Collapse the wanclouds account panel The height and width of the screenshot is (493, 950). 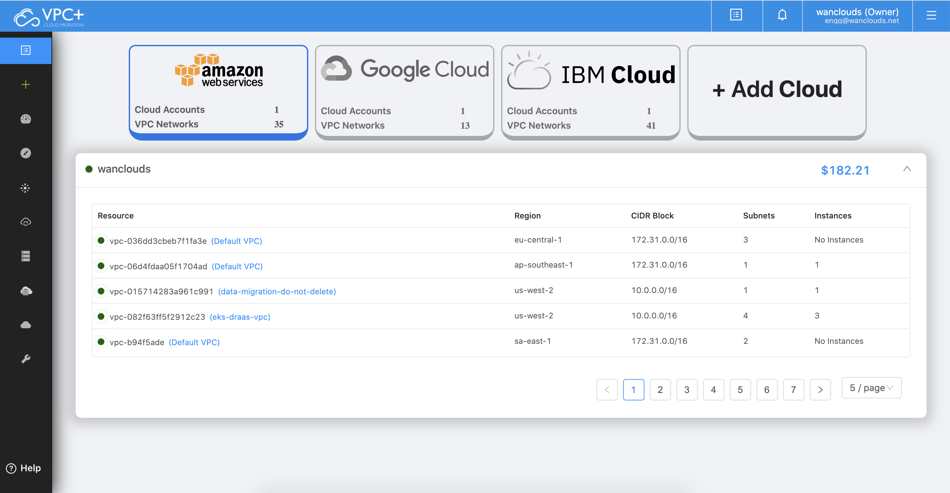tap(907, 170)
